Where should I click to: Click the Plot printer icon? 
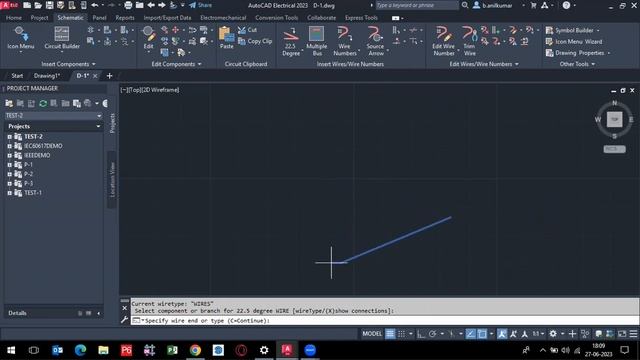pos(128,5)
